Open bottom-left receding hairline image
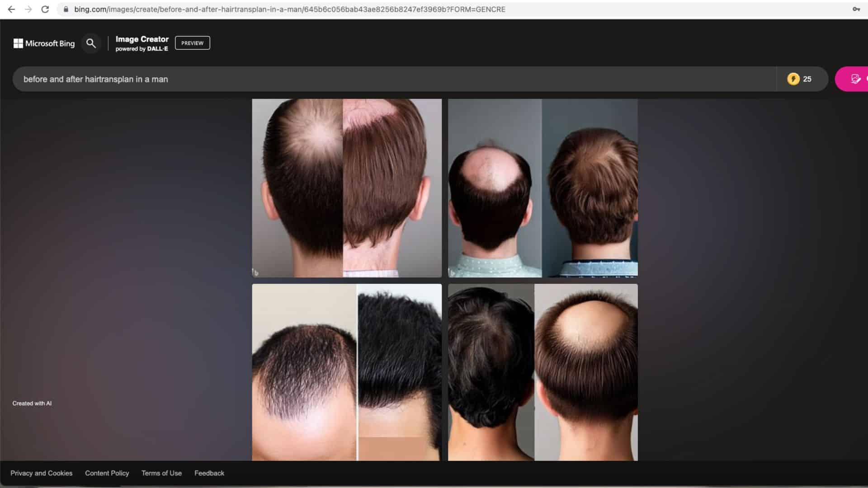This screenshot has height=488, width=868. coord(347,372)
